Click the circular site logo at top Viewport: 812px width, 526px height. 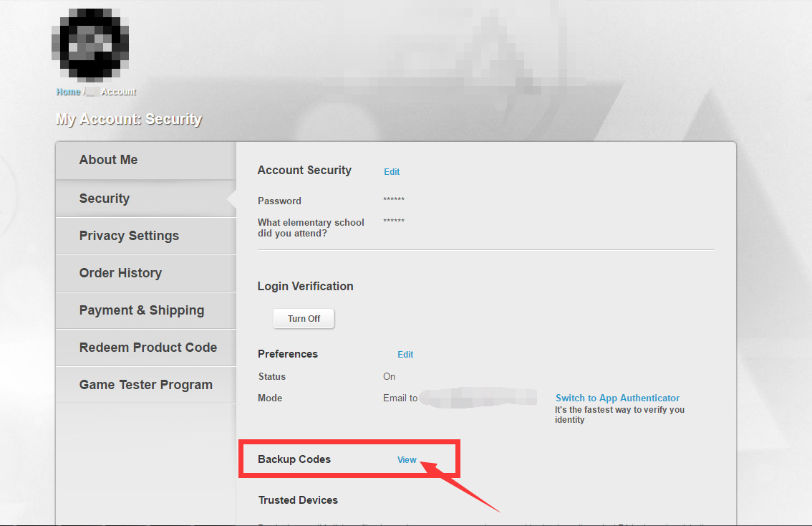pos(91,44)
